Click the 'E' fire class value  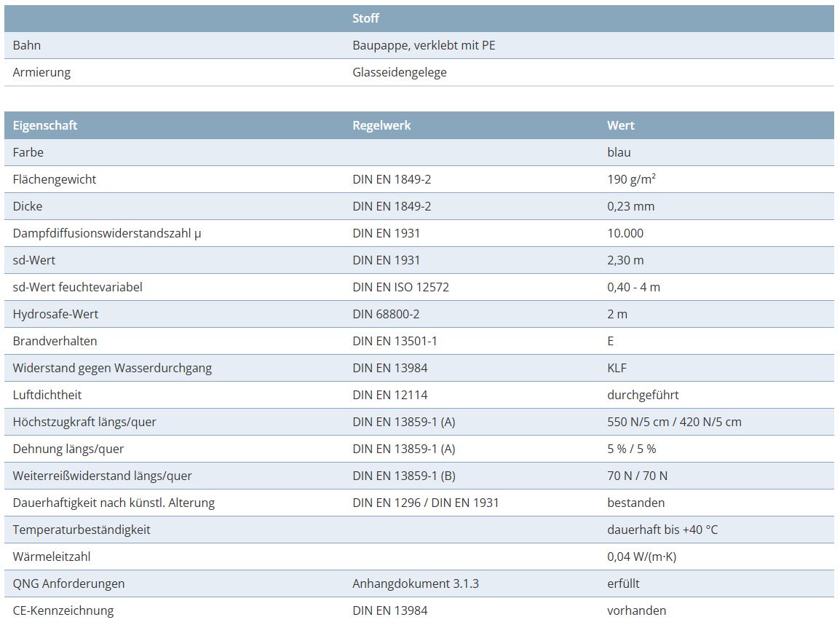[x=611, y=341]
